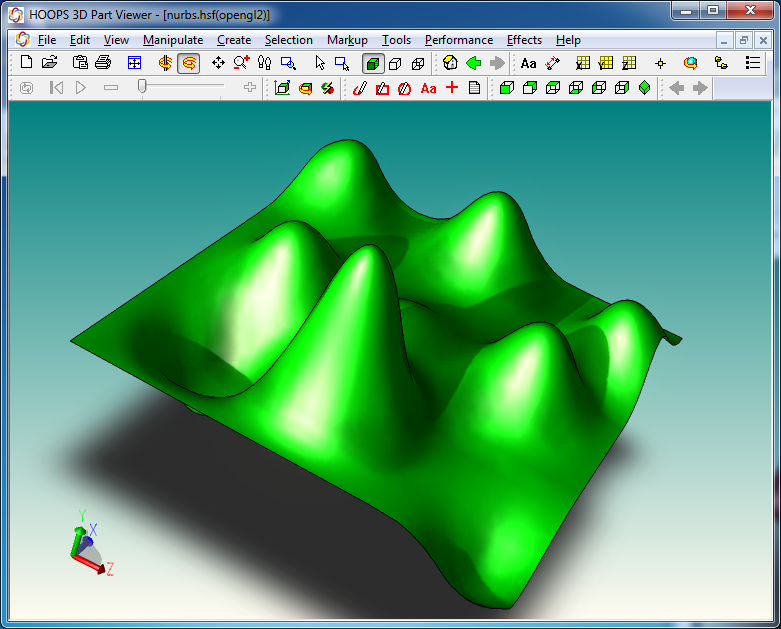781x629 pixels.
Task: Create a new blank file
Action: (26, 63)
